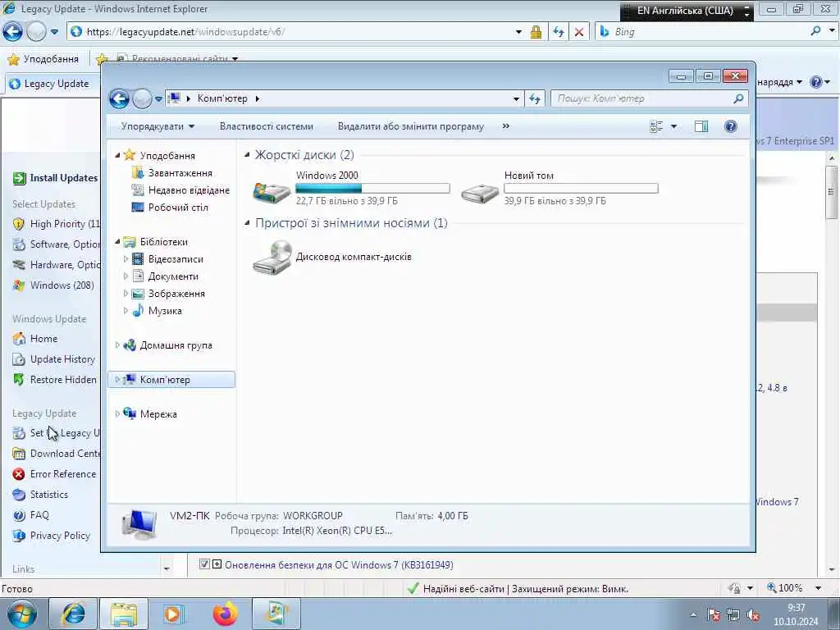Click the Windows 2000 drive capacity bar
Screen dimensions: 840x630
point(373,188)
